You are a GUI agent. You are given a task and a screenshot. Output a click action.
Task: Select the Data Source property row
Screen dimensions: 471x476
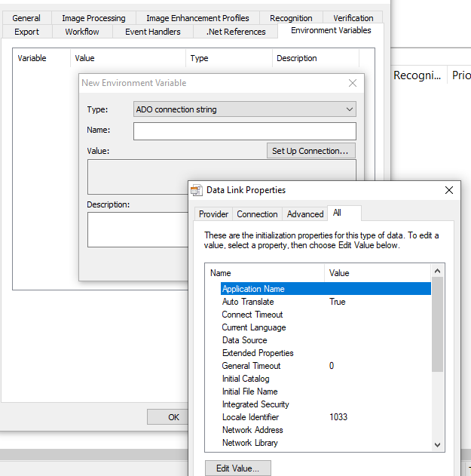tap(326, 340)
